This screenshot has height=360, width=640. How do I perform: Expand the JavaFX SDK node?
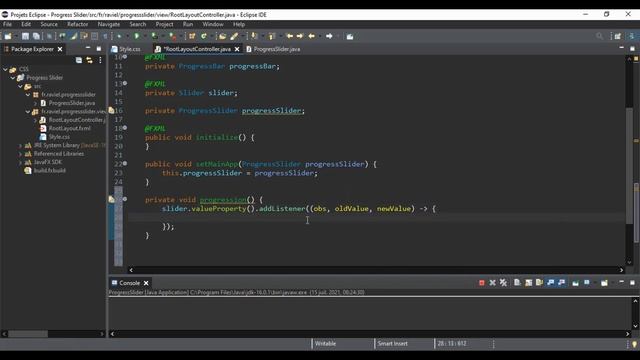coord(20,162)
